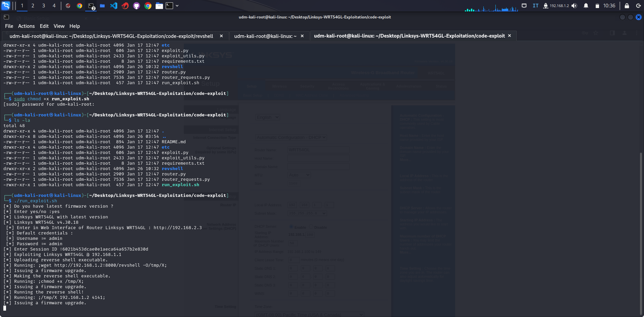Click the 'Running the reverse shell!' line
Viewport: 644px width, 317px height.
(44, 292)
